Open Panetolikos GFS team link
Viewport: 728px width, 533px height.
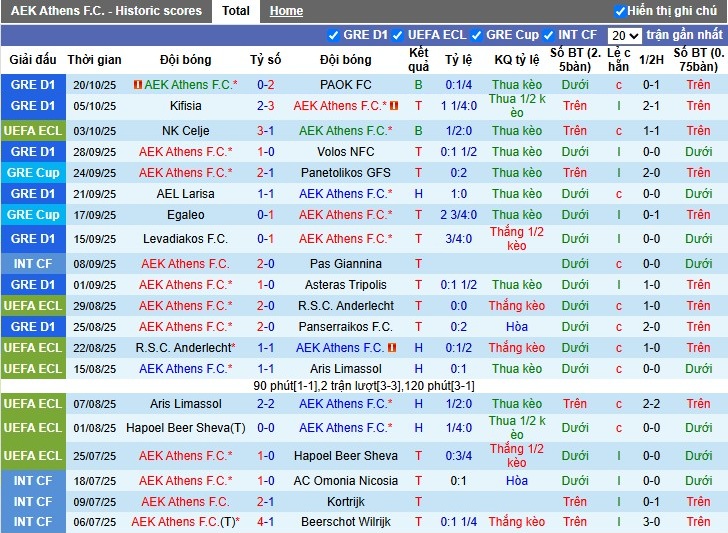point(346,173)
